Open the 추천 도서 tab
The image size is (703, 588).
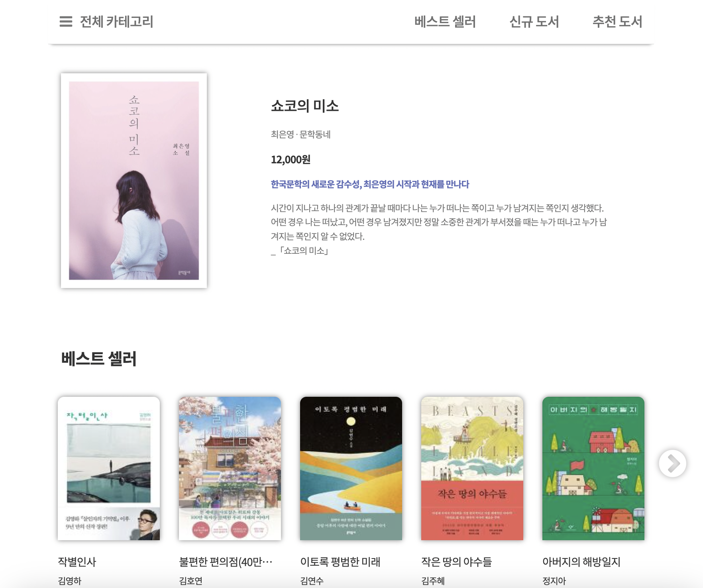tap(617, 22)
